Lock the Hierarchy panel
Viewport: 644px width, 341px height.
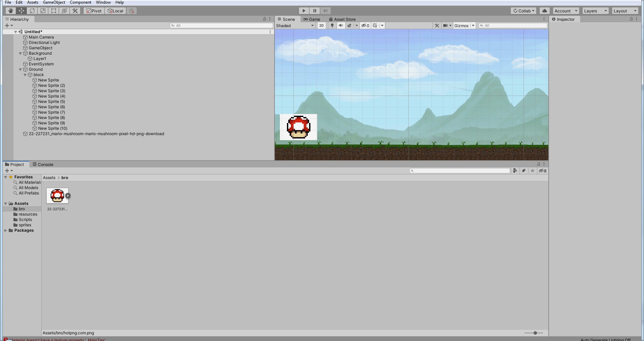coord(264,19)
